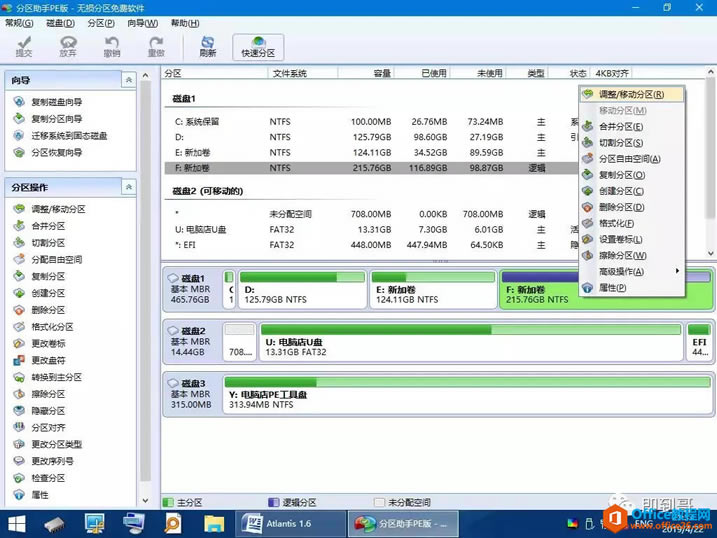Image resolution: width=717 pixels, height=538 pixels.
Task: Select the E: 新加卷 partition row
Action: [x=371, y=153]
